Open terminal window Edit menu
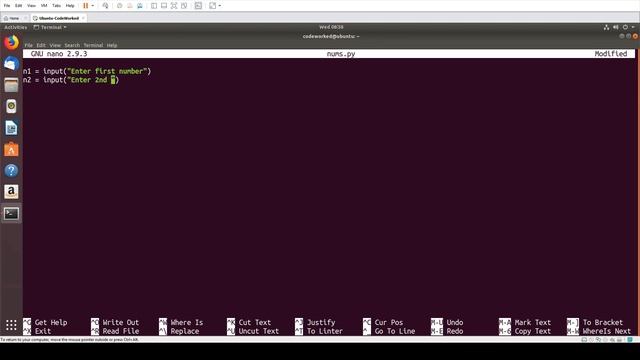 click(41, 45)
